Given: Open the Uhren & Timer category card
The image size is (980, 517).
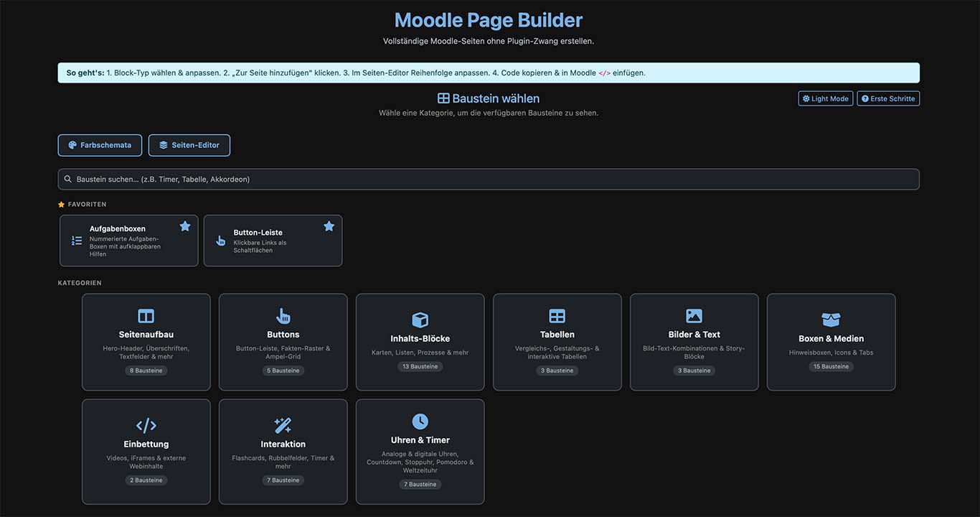Looking at the screenshot, I should pos(420,452).
